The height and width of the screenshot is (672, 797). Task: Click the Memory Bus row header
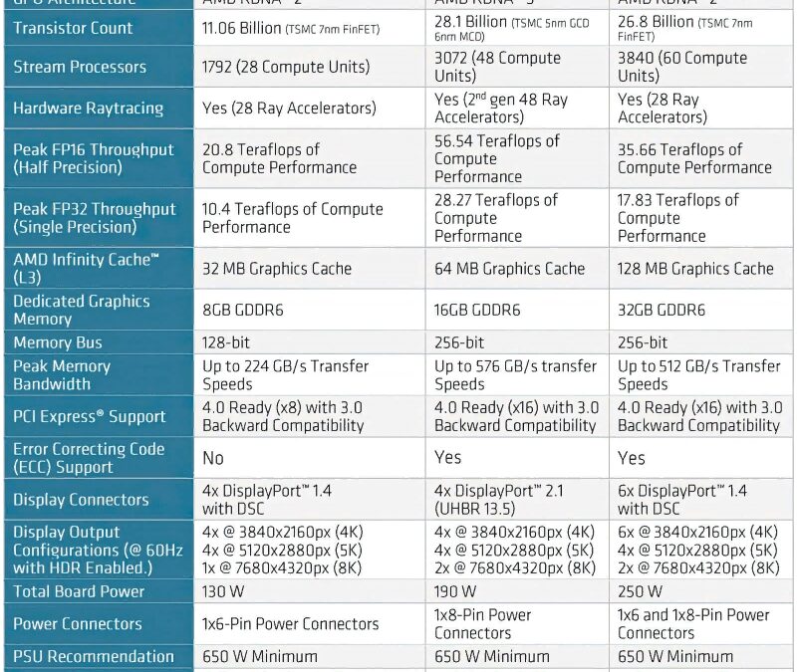pos(58,342)
